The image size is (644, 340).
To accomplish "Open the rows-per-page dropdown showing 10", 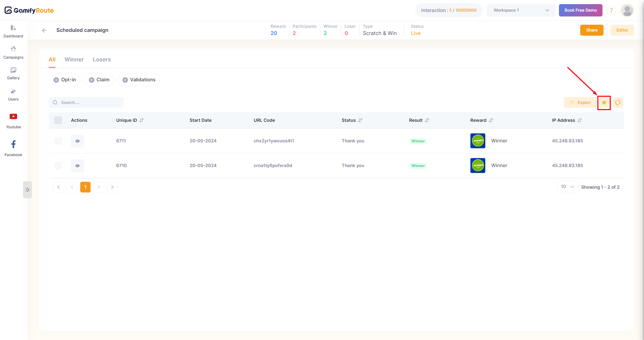I will (568, 187).
